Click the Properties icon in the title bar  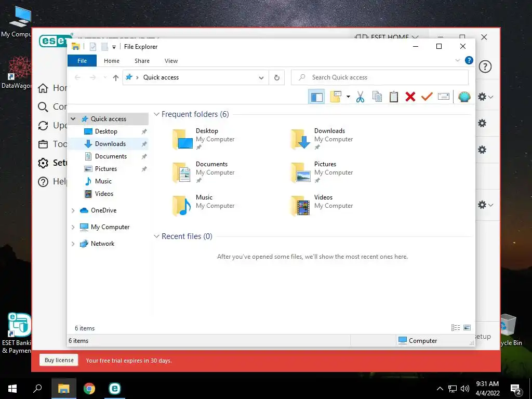[93, 47]
